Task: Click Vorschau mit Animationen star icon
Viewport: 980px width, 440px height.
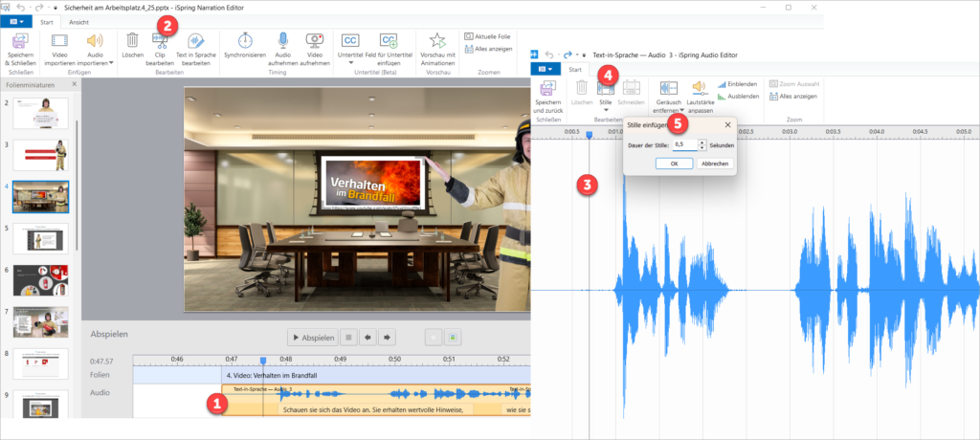Action: 437,40
